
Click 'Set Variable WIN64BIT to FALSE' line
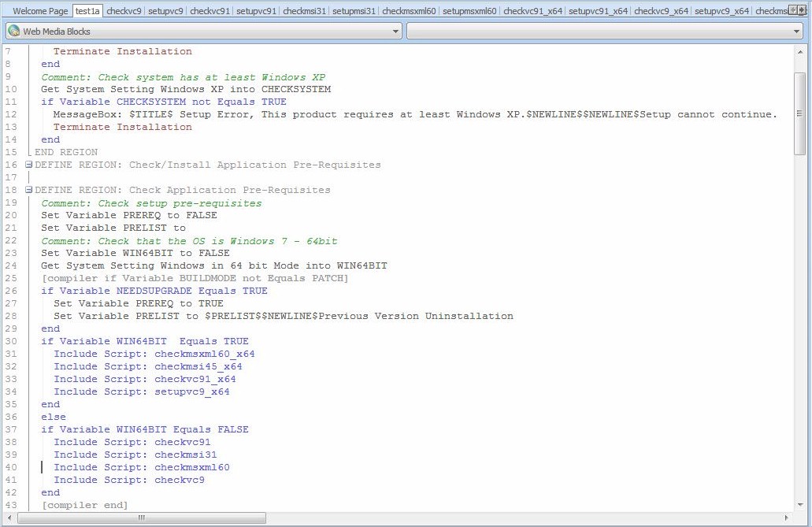point(135,253)
